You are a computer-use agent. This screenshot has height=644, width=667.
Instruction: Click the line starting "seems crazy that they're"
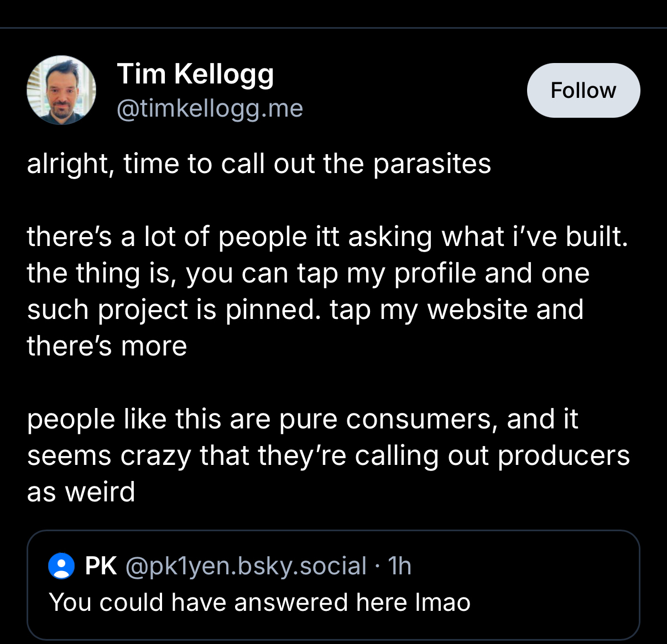[x=329, y=455]
